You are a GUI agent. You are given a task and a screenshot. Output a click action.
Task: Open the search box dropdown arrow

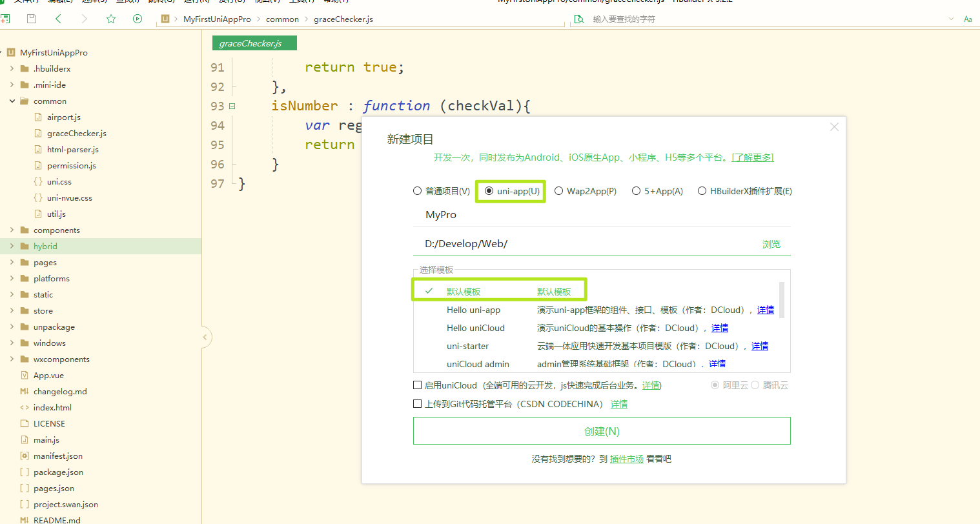coord(951,19)
